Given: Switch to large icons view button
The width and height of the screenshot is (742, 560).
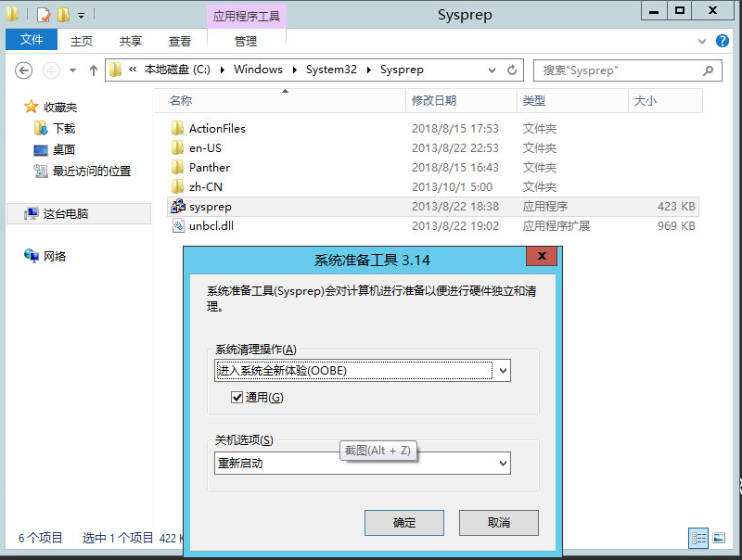Looking at the screenshot, I should (x=718, y=538).
